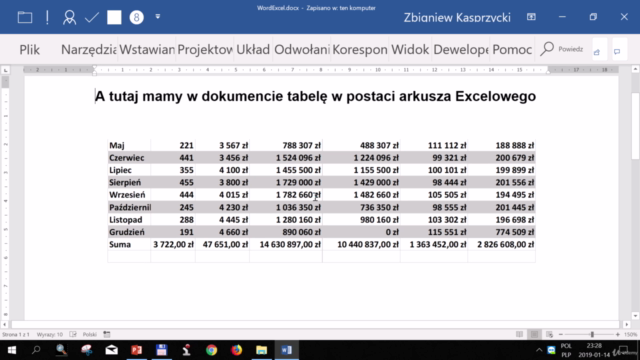Click the Wyrazy: 10 word count
Image resolution: width=640 pixels, height=360 pixels.
click(50, 334)
